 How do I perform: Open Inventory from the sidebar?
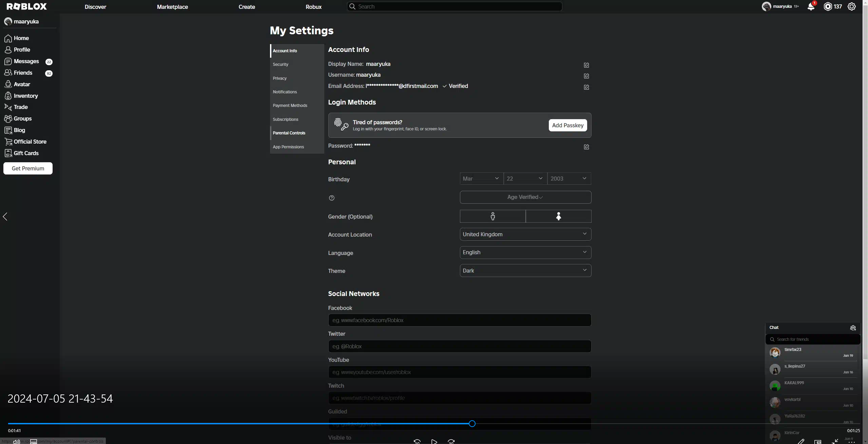pyautogui.click(x=21, y=96)
